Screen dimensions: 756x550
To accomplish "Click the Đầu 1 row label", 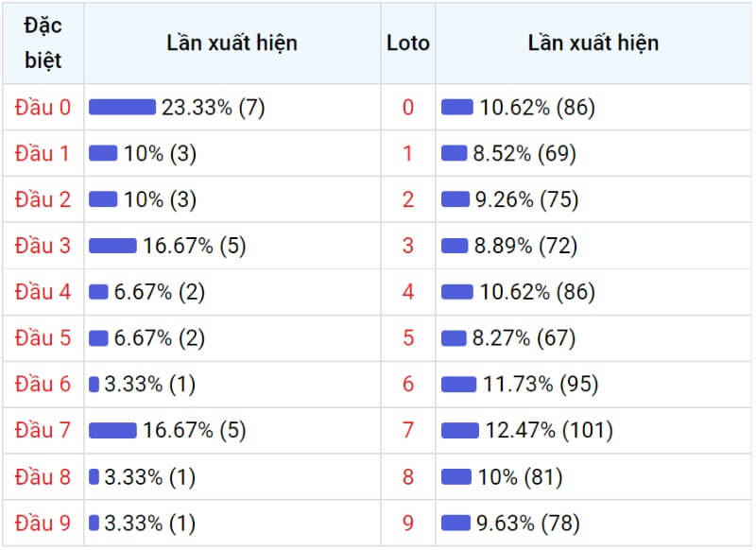I will pos(42,153).
